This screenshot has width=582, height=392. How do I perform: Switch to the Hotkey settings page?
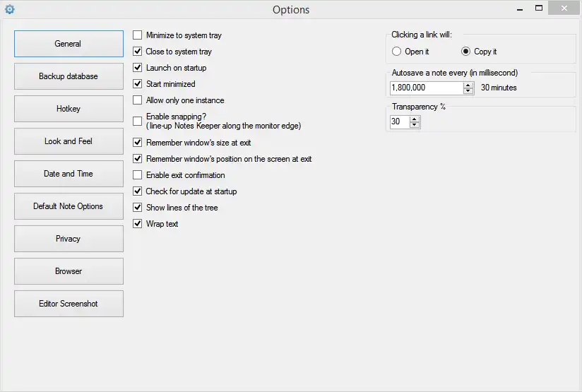(69, 109)
